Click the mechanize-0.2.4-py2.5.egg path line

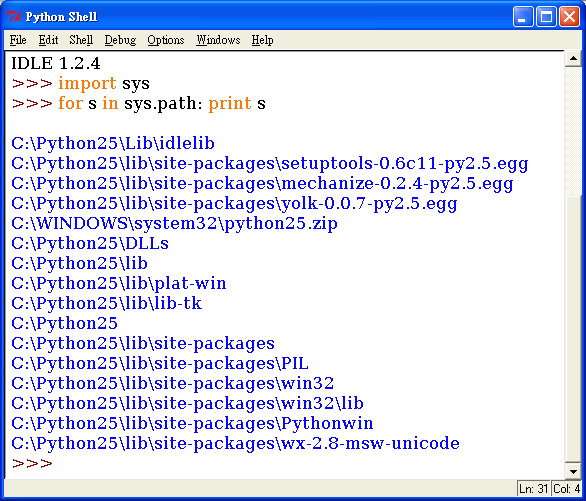262,183
